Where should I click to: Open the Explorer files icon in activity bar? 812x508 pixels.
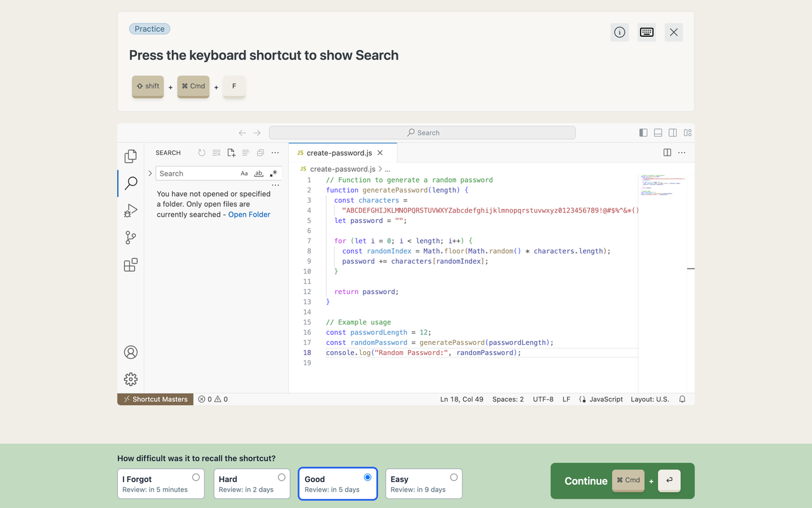point(131,156)
